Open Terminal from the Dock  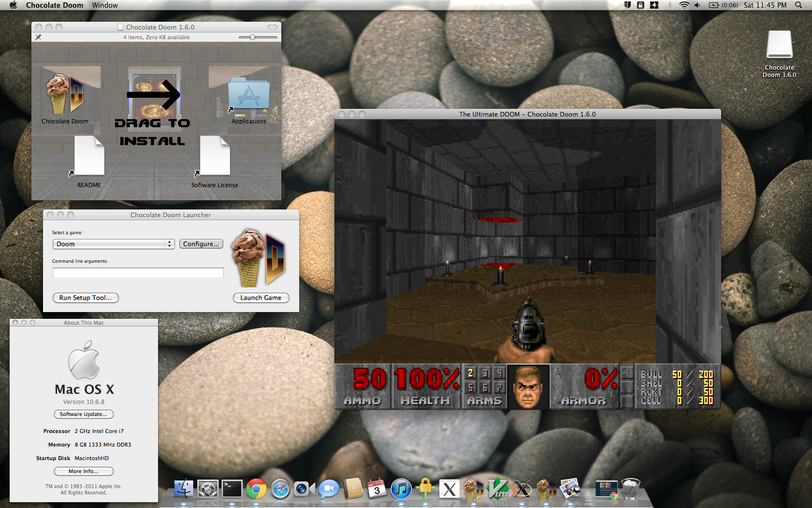point(232,490)
